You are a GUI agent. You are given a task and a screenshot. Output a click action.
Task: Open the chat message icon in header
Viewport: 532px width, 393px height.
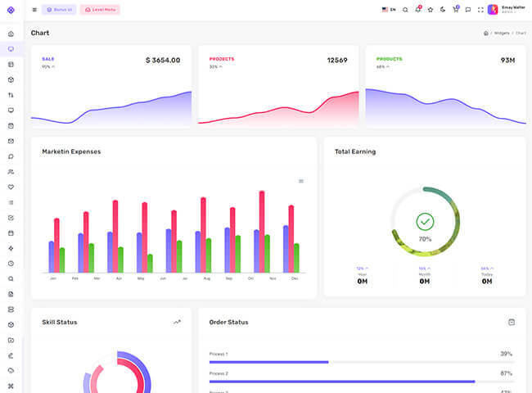pos(468,10)
